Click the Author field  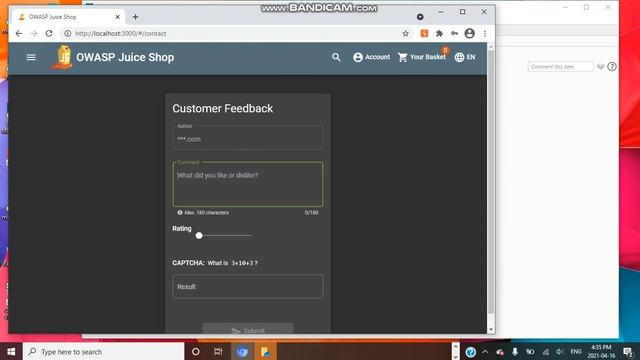coord(248,137)
